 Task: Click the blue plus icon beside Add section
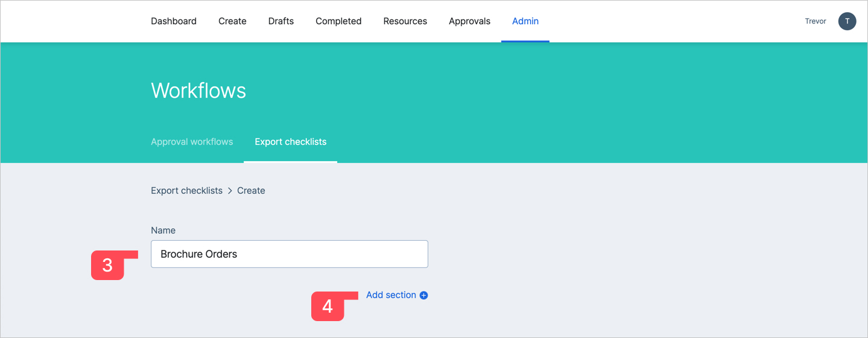coord(424,295)
